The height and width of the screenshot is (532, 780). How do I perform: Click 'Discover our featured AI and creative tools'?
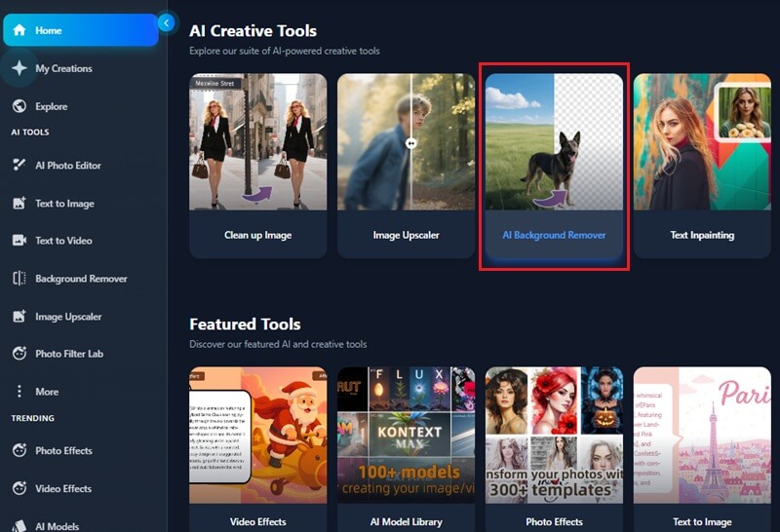coord(278,344)
